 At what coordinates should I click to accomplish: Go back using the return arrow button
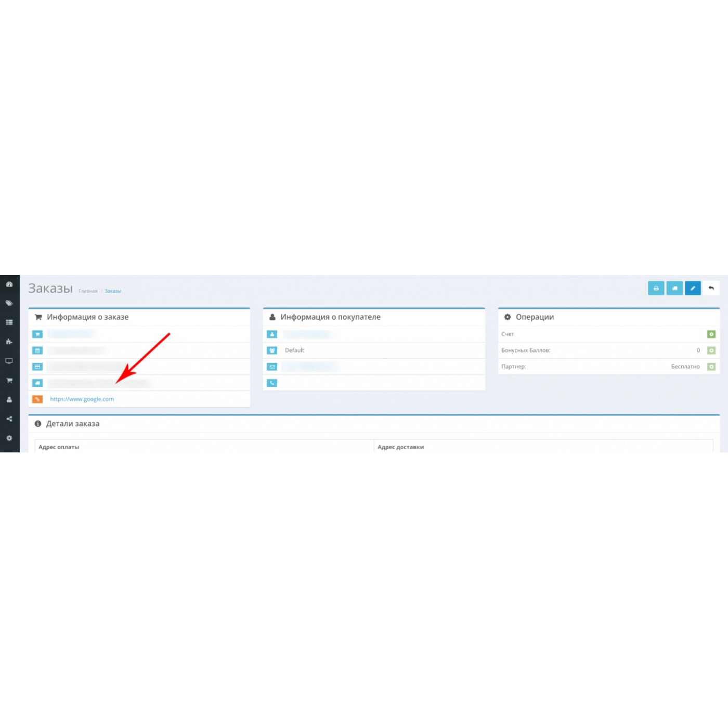tap(711, 288)
